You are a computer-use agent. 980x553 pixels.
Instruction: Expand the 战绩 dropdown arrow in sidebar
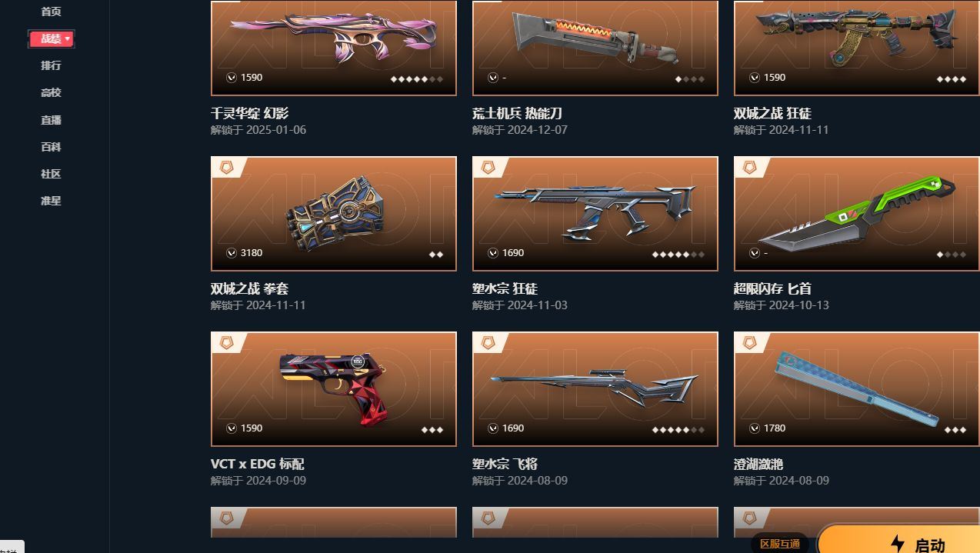tap(68, 38)
